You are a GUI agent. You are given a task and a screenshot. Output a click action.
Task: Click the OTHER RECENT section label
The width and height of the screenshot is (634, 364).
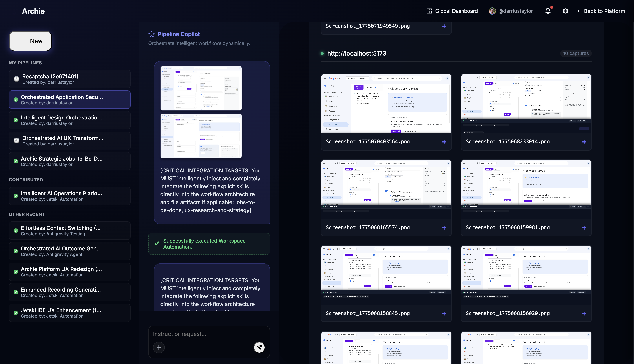[x=27, y=214]
